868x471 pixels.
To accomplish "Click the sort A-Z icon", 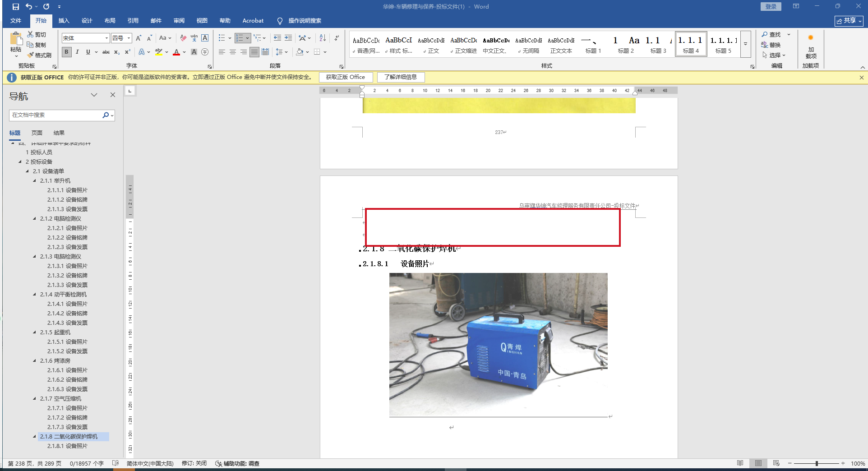I will (323, 38).
